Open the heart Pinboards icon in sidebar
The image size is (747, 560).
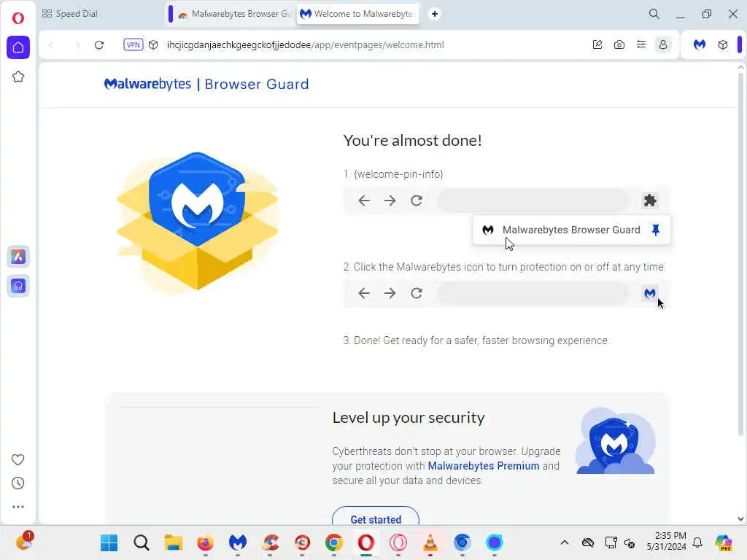coord(18,459)
